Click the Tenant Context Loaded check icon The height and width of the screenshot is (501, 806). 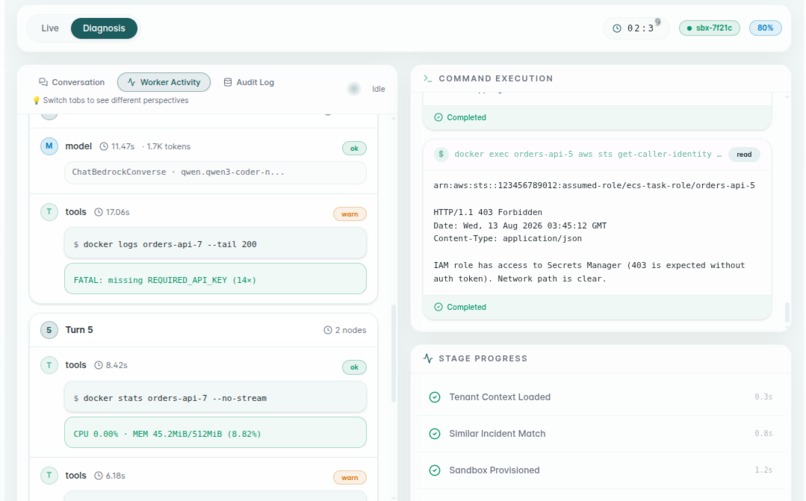pos(434,397)
